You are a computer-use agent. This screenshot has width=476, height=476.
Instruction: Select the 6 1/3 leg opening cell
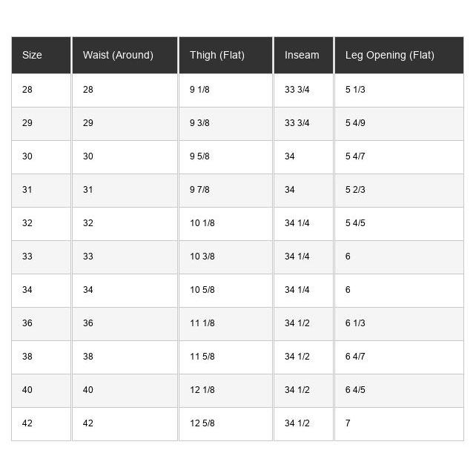(355, 323)
